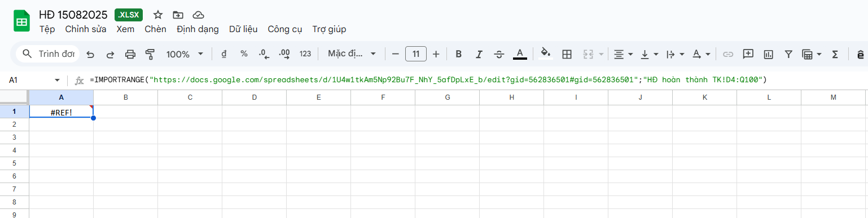Screen dimensions: 868x218
Task: Open the Dữ liệu menu
Action: click(243, 29)
